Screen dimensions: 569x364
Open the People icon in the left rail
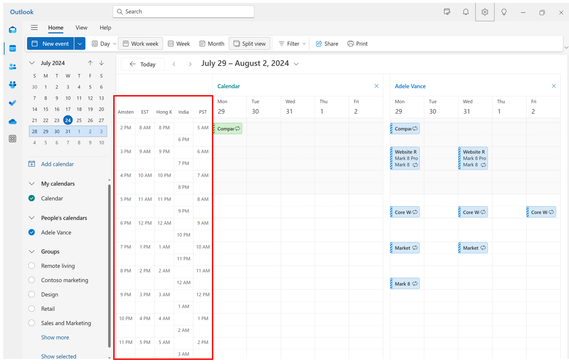pos(13,67)
